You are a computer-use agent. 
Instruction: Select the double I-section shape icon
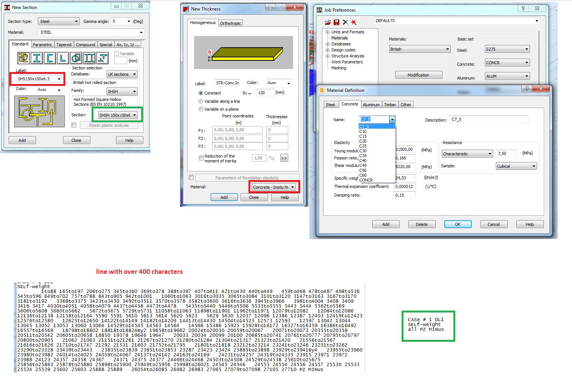click(x=89, y=58)
